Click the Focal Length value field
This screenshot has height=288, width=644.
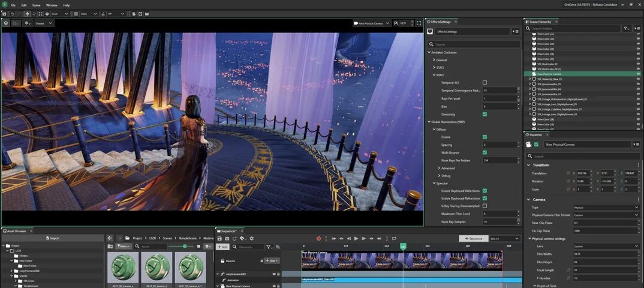point(606,270)
